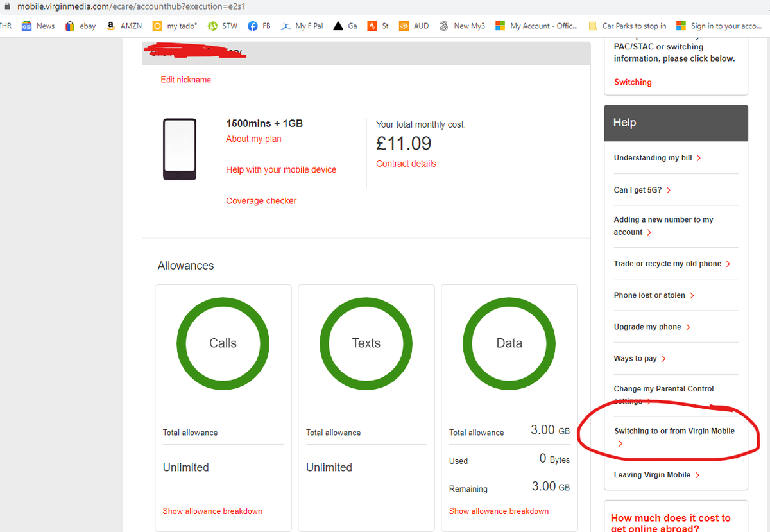Open Phone lost or stolen help item
Image resolution: width=770 pixels, height=532 pixels.
(x=654, y=295)
